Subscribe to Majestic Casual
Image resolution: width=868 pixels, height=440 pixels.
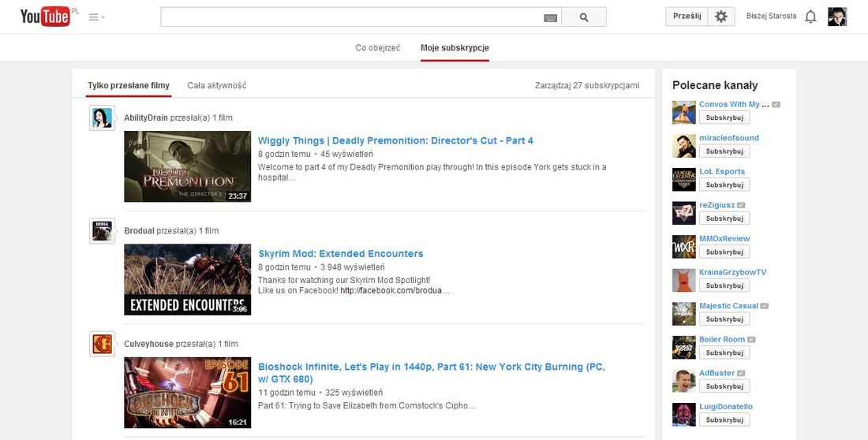[x=724, y=319]
